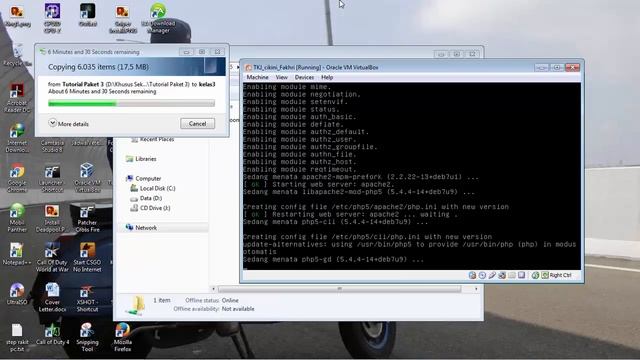
Task: Open Local Disk (C:) in the Explorer sidebar
Action: (x=153, y=188)
